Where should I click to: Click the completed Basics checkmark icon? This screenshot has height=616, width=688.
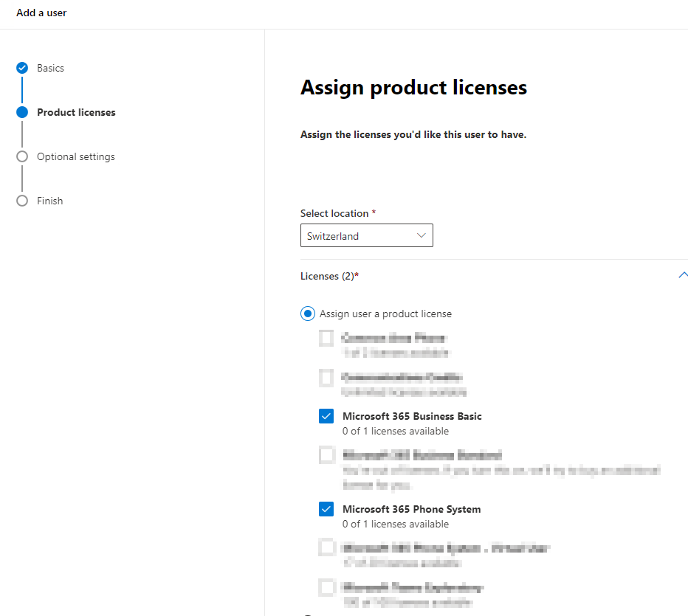coord(22,68)
